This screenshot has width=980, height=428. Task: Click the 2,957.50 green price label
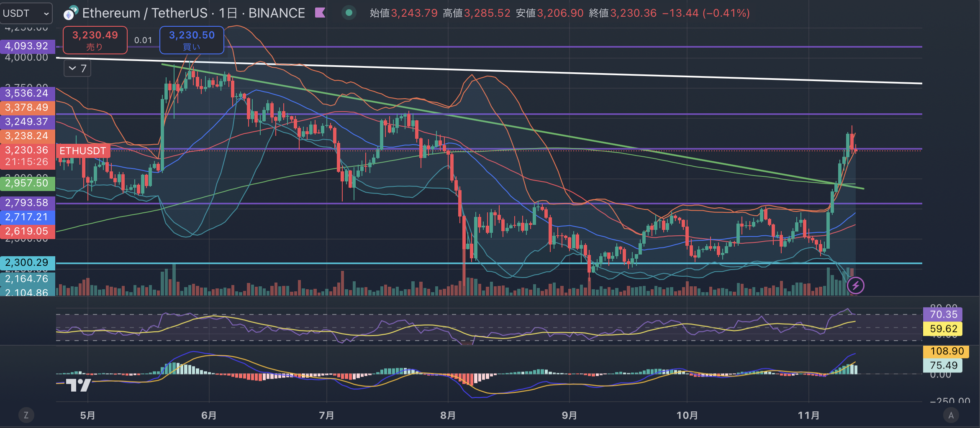(x=28, y=183)
